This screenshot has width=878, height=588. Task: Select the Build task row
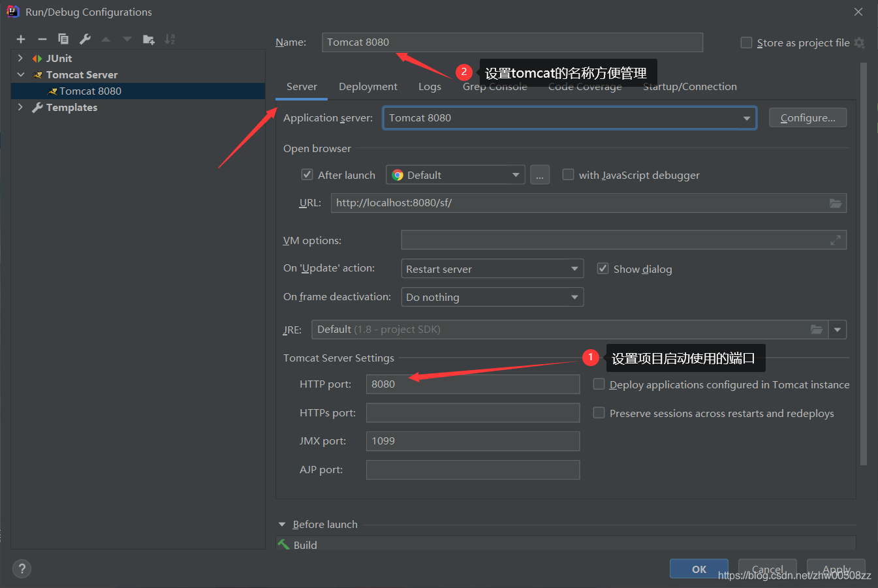coord(565,544)
